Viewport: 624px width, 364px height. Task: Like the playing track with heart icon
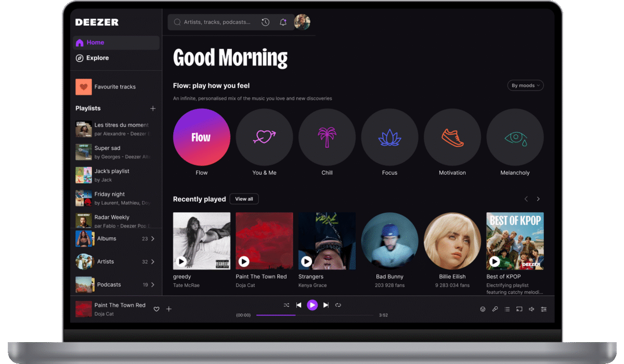pos(157,309)
